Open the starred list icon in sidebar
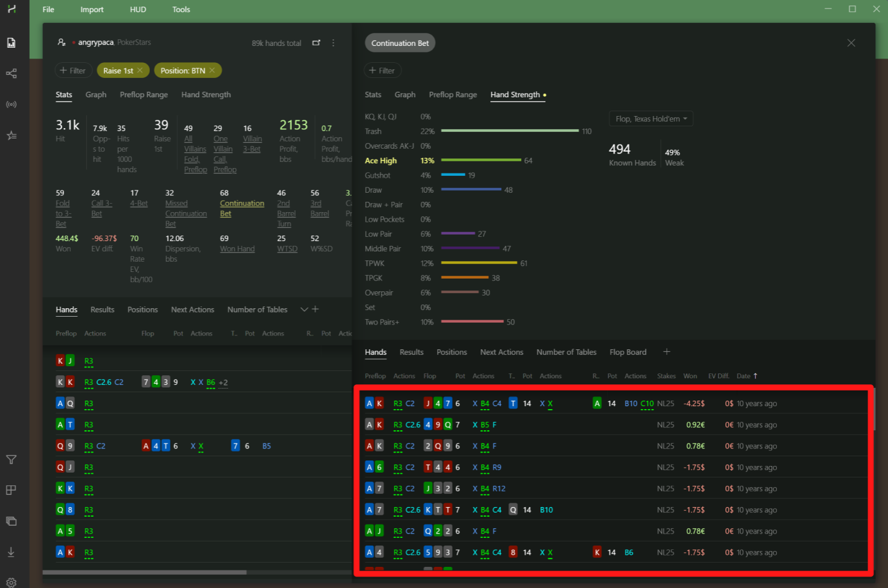The image size is (888, 588). (11, 135)
